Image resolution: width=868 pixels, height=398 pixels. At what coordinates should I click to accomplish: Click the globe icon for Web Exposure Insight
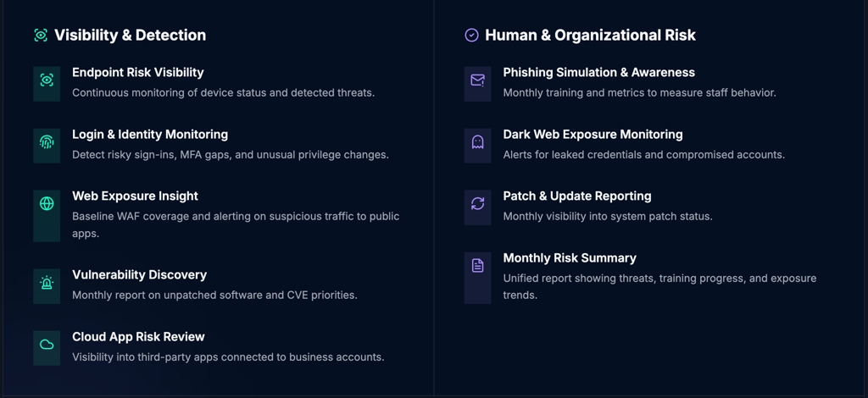pos(47,203)
